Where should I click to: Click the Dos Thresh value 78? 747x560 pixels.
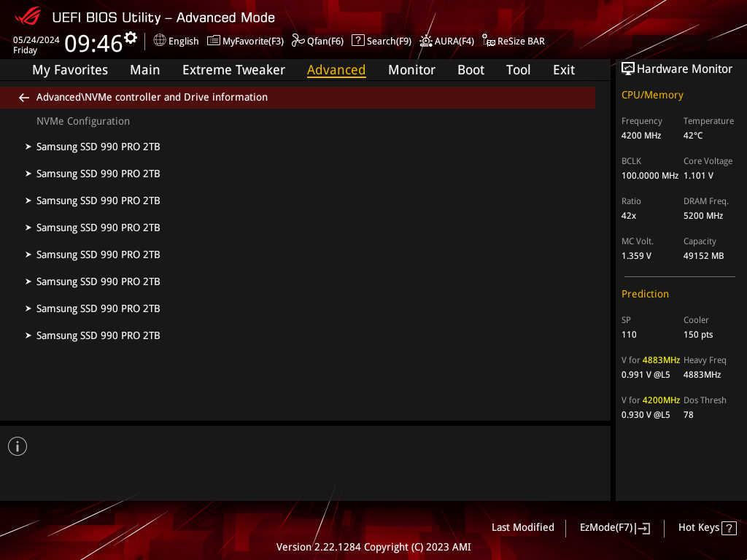click(689, 415)
